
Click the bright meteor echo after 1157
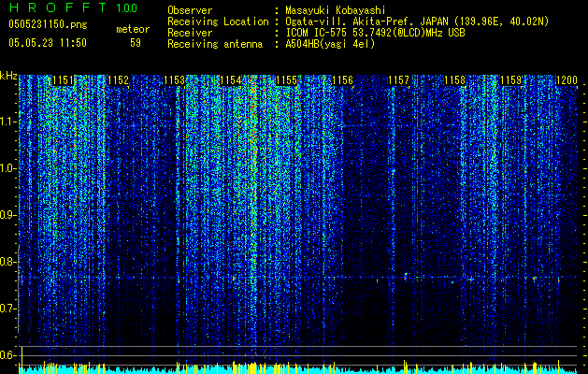click(x=406, y=277)
